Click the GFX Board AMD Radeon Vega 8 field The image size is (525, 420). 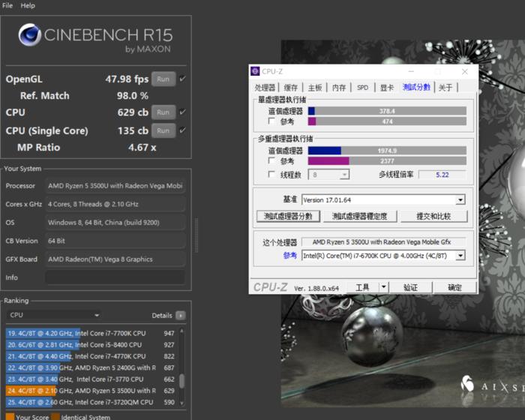point(115,259)
